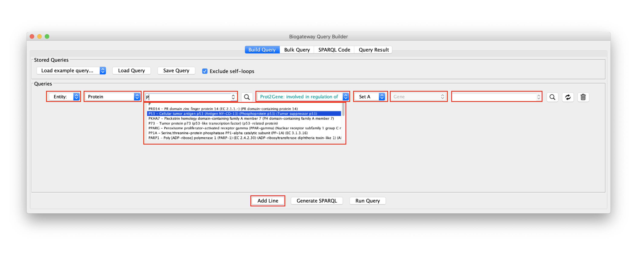The height and width of the screenshot is (261, 644).
Task: Select the P73 – Tumor protein p73 suggestion
Action: tap(244, 123)
